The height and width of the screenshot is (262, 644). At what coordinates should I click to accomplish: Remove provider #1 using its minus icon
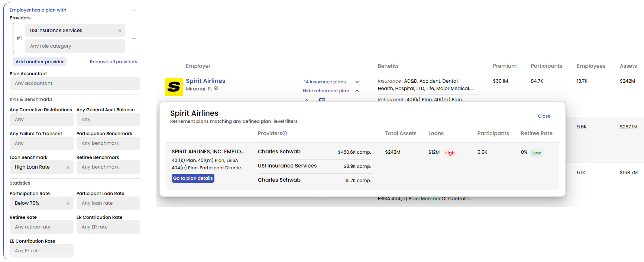tap(134, 38)
